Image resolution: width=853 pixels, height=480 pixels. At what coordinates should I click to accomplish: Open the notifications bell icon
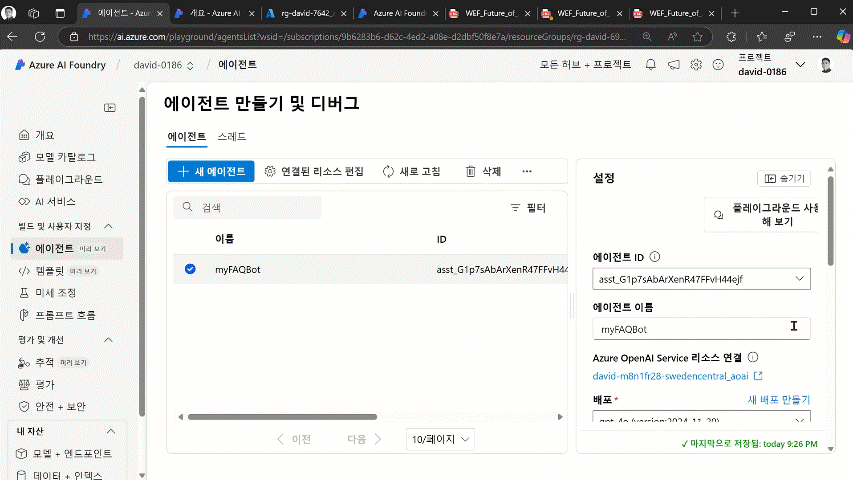coord(651,65)
